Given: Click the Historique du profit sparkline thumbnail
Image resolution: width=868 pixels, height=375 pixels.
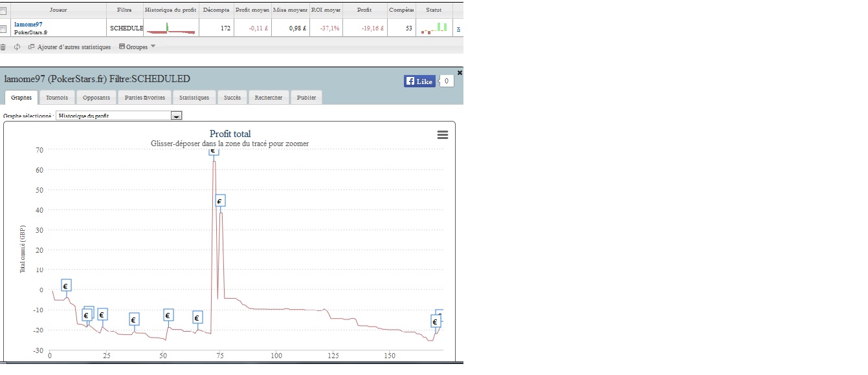Looking at the screenshot, I should [x=171, y=28].
